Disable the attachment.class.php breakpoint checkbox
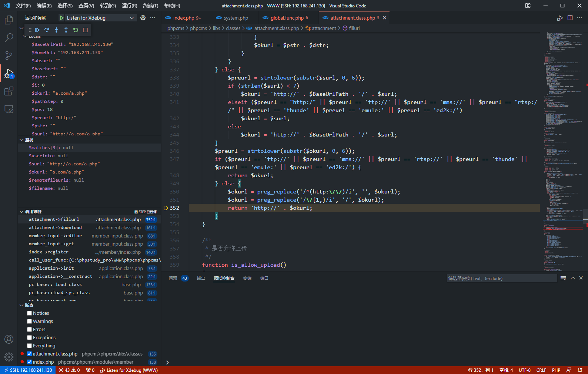Viewport: 588px width, 374px height. point(30,354)
